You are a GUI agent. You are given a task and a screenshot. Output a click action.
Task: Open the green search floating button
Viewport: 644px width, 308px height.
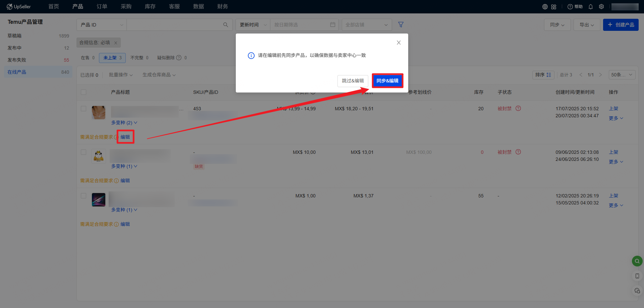pos(637,261)
